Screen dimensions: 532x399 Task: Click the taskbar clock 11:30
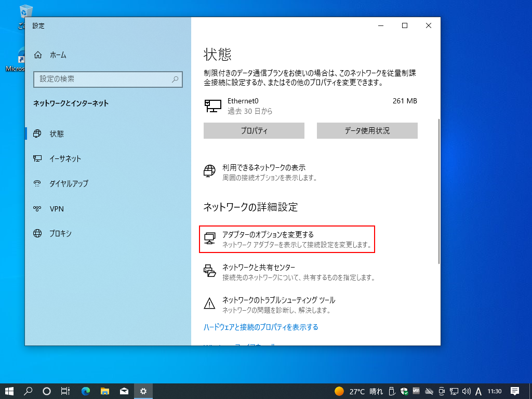pyautogui.click(x=495, y=391)
